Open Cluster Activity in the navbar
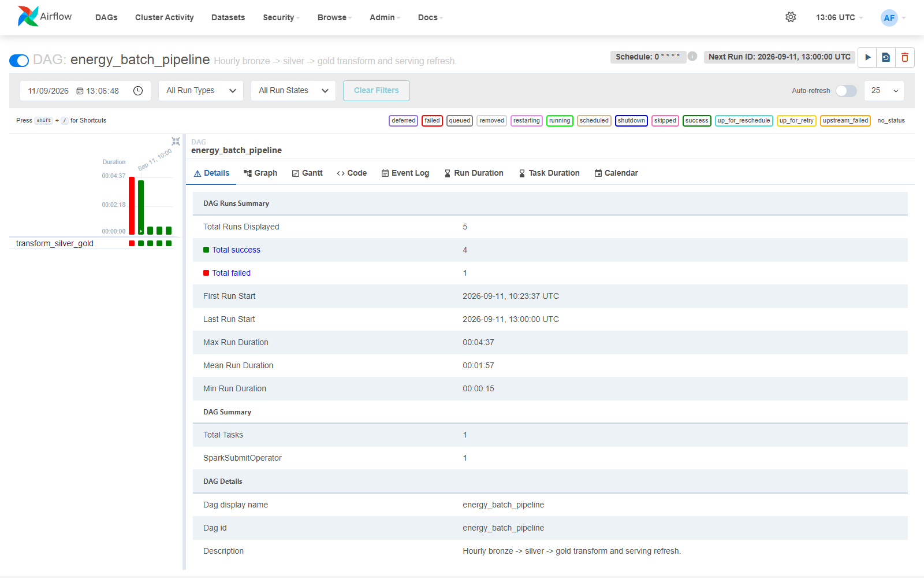 coord(165,17)
